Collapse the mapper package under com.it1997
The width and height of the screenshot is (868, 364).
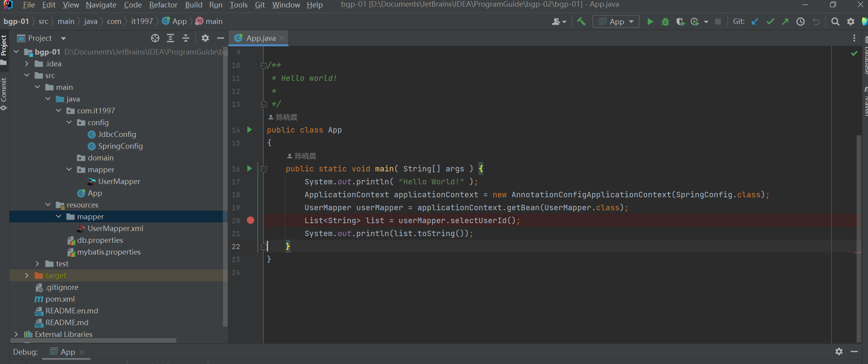click(69, 169)
